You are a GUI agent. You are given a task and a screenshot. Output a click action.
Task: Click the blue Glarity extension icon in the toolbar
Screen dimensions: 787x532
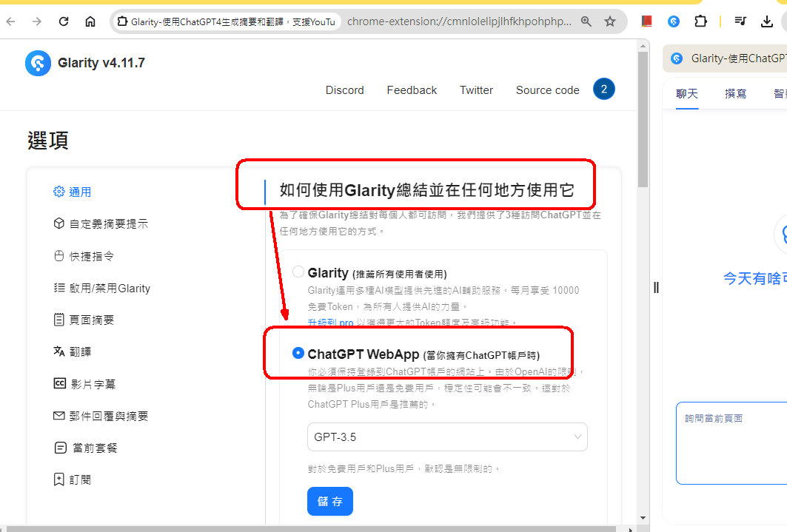click(x=674, y=21)
